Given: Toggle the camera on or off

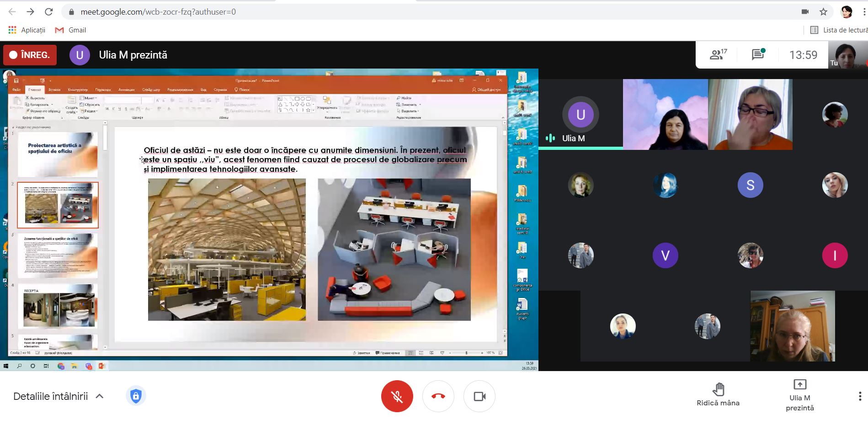Looking at the screenshot, I should tap(479, 396).
